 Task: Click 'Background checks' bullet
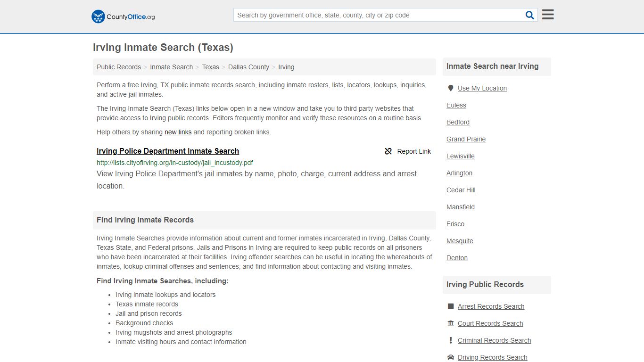[x=144, y=323]
